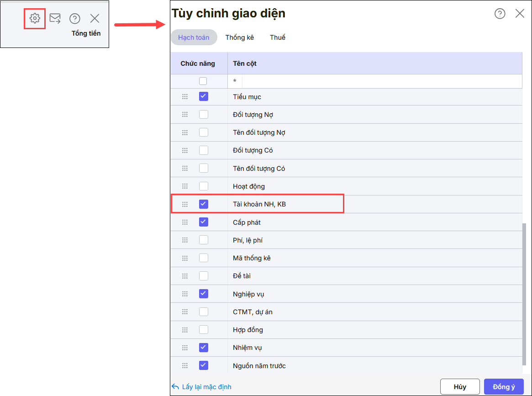Uncheck the Cấp phát checkbox
The width and height of the screenshot is (532, 396).
click(204, 222)
